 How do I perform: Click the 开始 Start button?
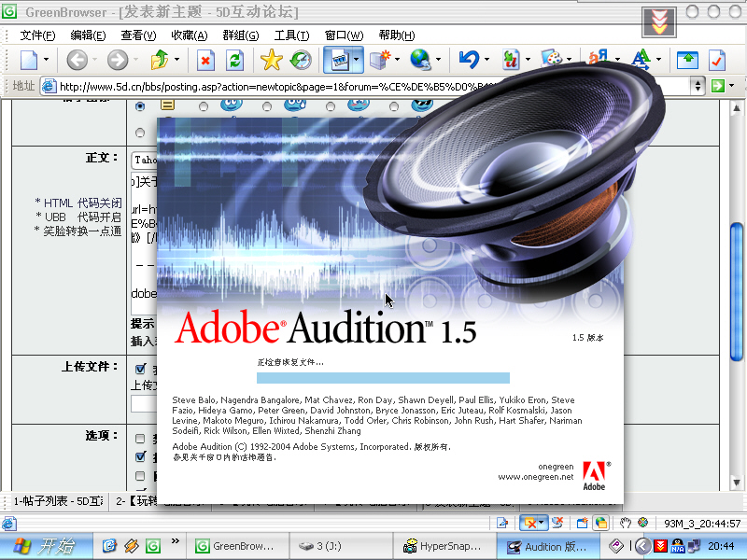[45, 546]
